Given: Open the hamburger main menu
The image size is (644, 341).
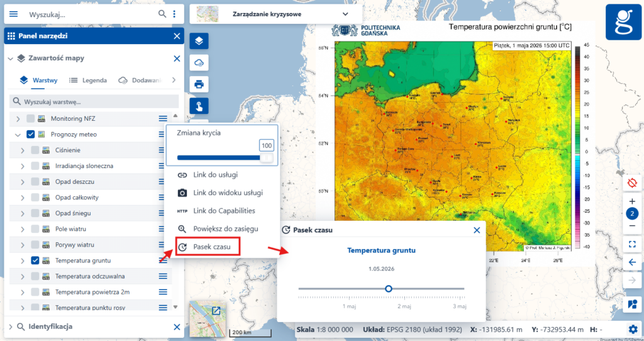Looking at the screenshot, I should 14,14.
